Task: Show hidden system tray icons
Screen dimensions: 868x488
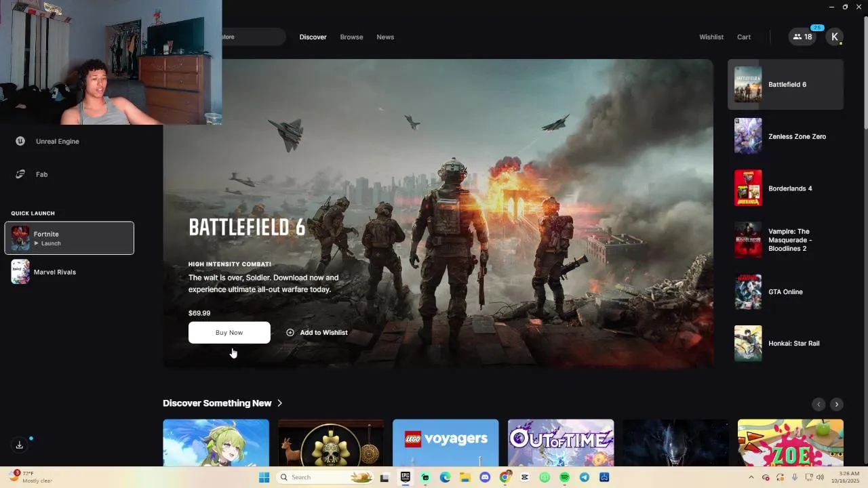Action: [x=751, y=477]
